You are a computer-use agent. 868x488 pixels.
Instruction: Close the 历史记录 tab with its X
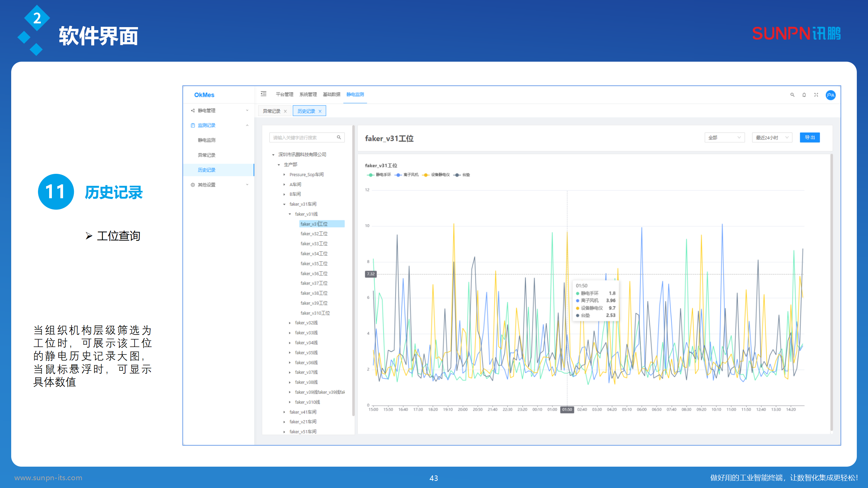[x=320, y=111]
